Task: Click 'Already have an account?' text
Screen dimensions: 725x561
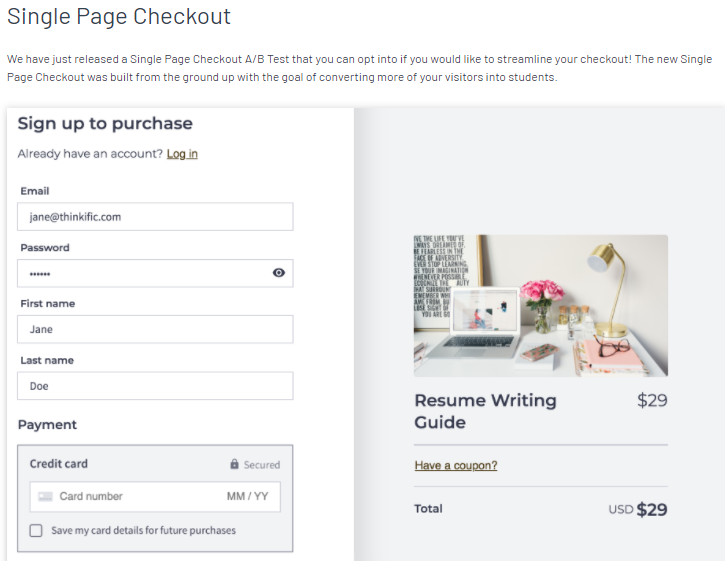Action: [90, 154]
